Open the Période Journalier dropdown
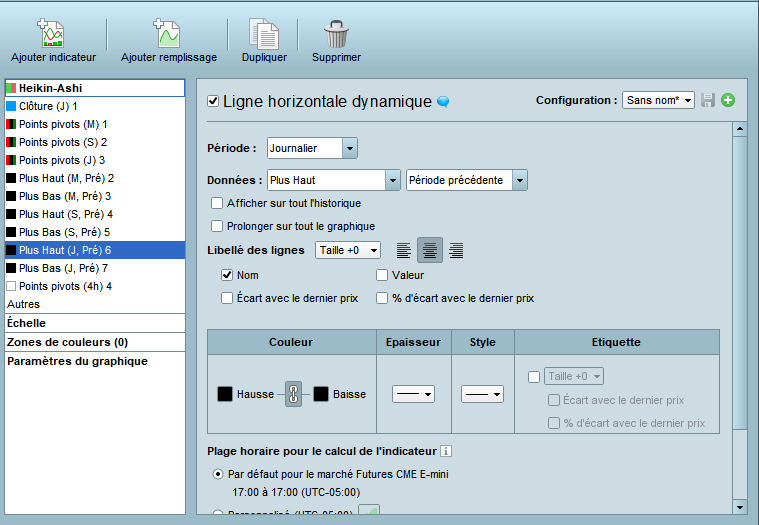 coord(312,148)
